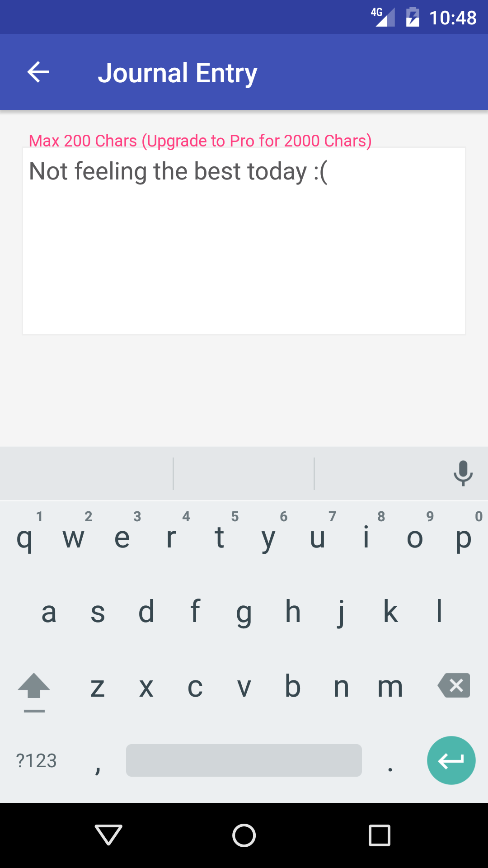Tap the letter a key
The image size is (488, 868).
coord(49,612)
